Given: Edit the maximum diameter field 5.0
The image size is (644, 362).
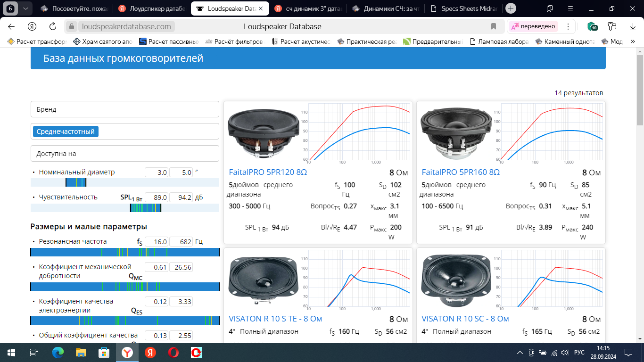Looking at the screenshot, I should [x=181, y=172].
